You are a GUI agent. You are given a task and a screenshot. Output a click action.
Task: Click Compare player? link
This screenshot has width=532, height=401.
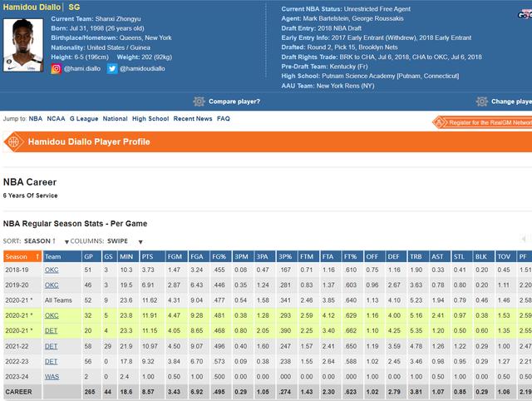click(234, 101)
